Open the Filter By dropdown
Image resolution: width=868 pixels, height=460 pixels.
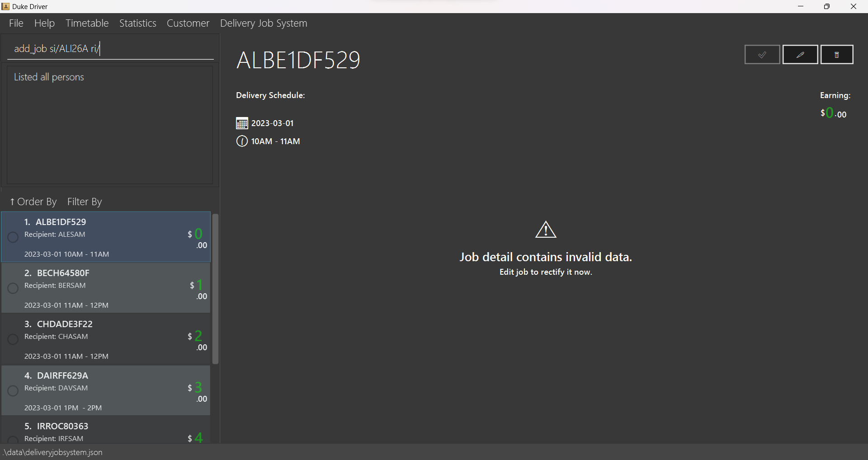(85, 202)
